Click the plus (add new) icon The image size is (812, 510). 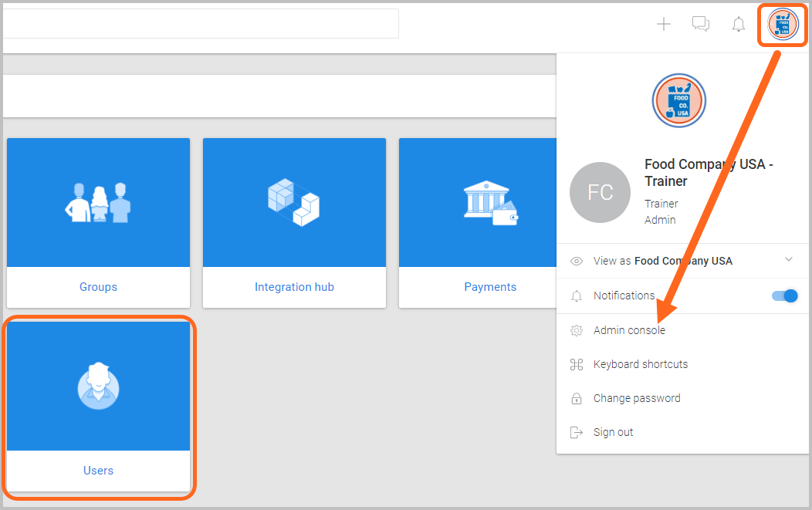pyautogui.click(x=663, y=23)
